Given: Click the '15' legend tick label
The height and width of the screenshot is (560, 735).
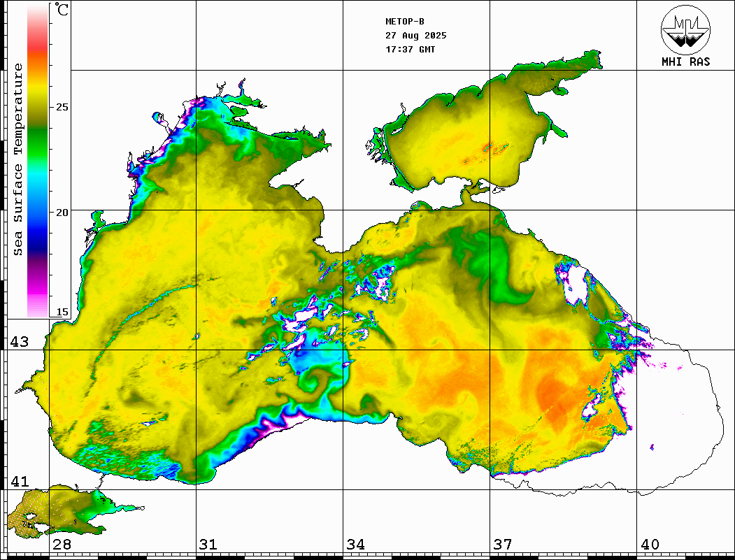Looking at the screenshot, I should [x=62, y=312].
